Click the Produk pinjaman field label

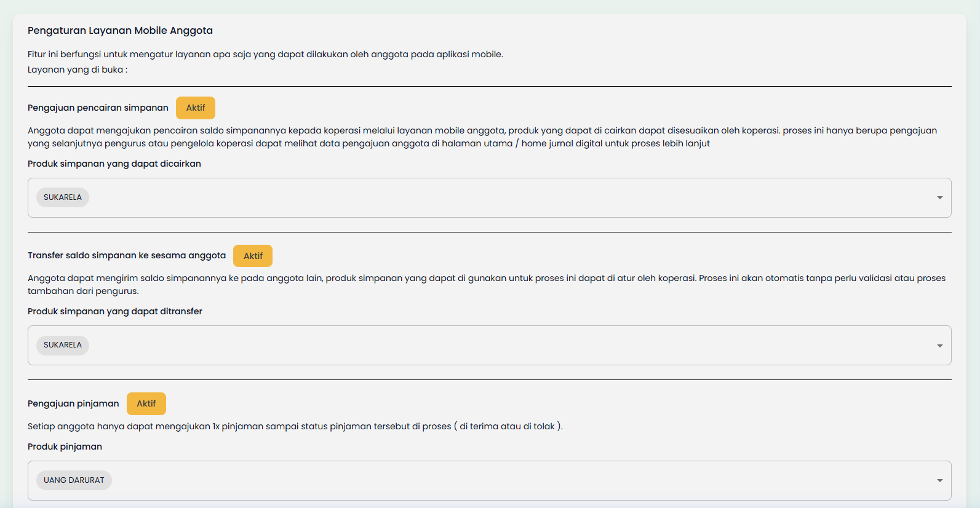pyautogui.click(x=65, y=446)
